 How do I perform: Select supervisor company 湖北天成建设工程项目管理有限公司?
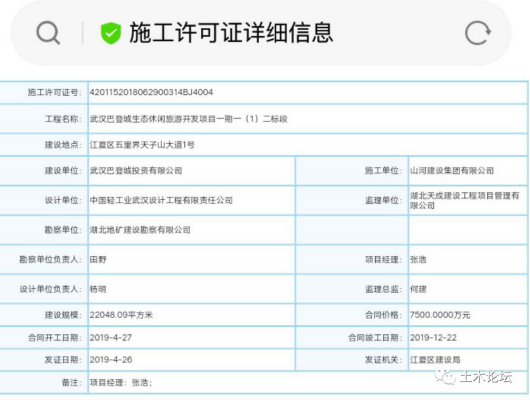coord(464,200)
